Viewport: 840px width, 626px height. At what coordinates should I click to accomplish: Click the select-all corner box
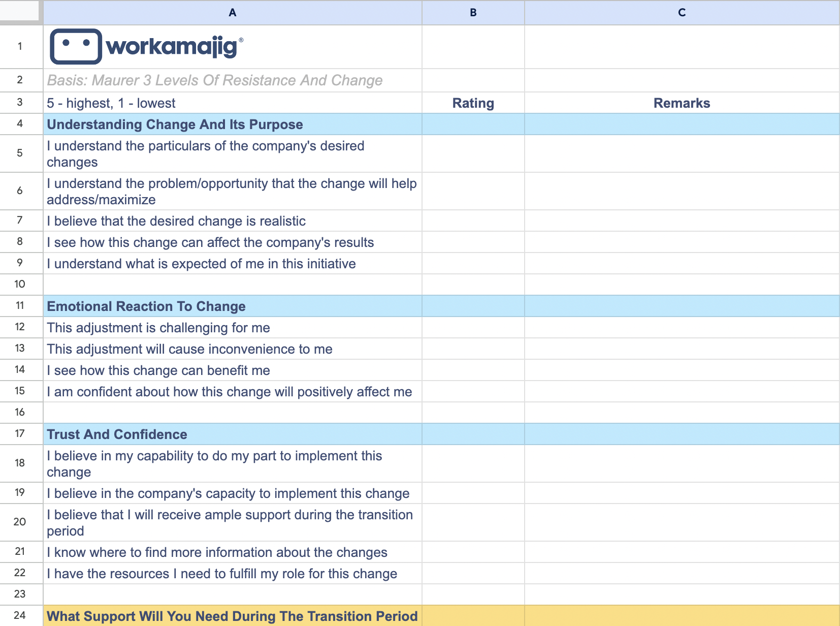coord(20,11)
